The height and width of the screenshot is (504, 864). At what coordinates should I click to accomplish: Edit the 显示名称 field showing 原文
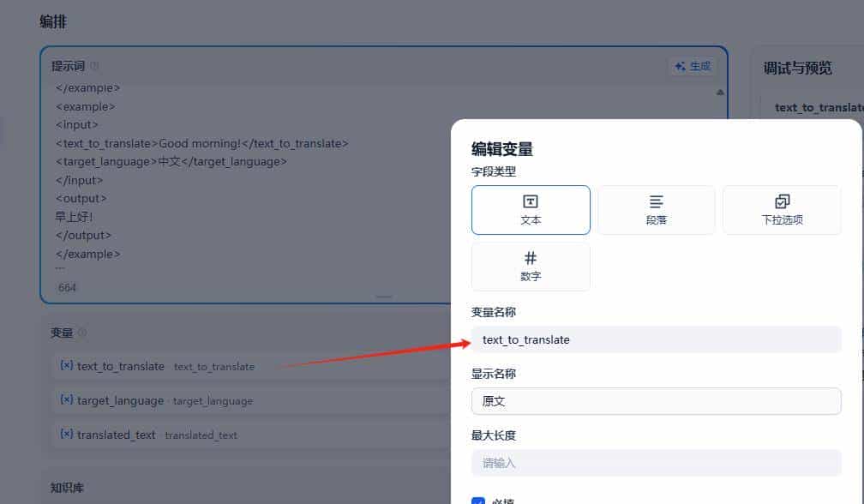coord(656,400)
